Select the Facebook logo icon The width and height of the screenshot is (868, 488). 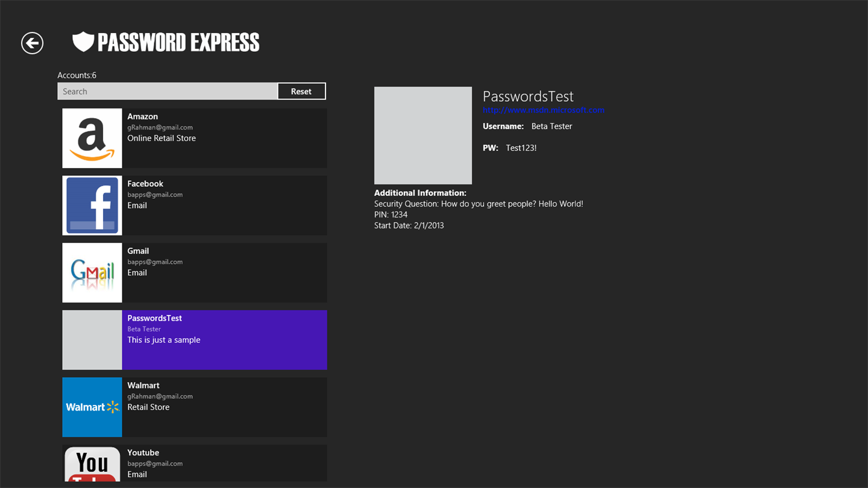[92, 205]
